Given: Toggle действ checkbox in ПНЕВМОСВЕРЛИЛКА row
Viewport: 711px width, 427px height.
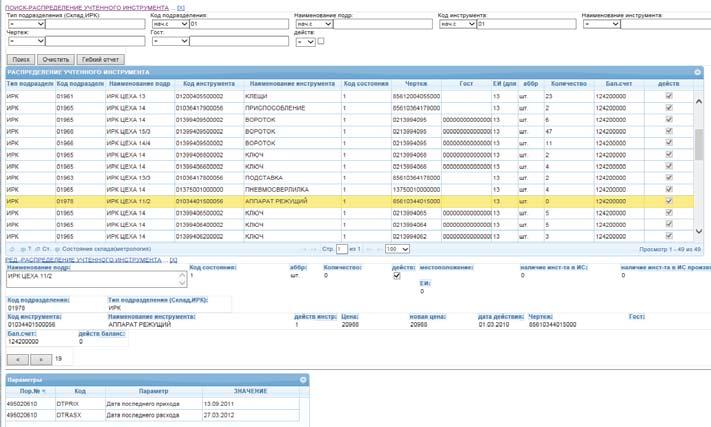Looking at the screenshot, I should (669, 189).
